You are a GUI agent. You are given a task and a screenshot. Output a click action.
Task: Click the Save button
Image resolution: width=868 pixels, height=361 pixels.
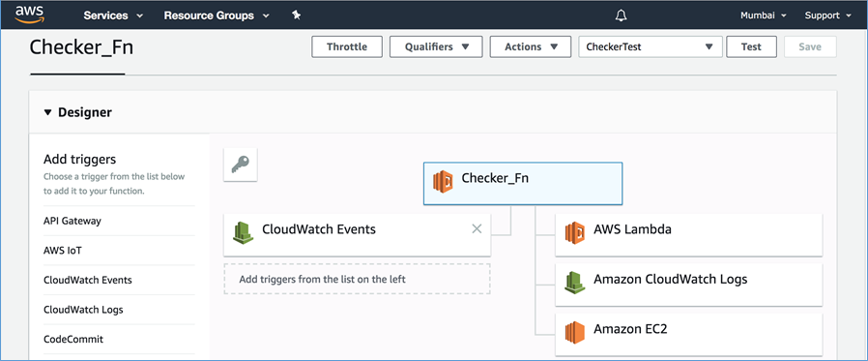click(x=810, y=47)
